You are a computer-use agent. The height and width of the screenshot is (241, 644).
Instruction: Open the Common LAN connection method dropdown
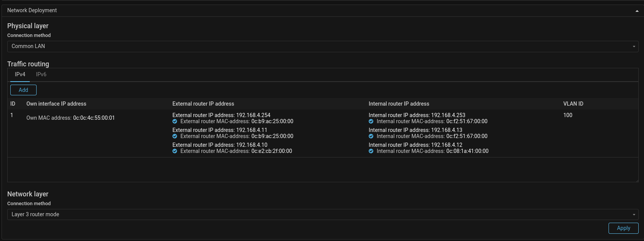point(323,47)
